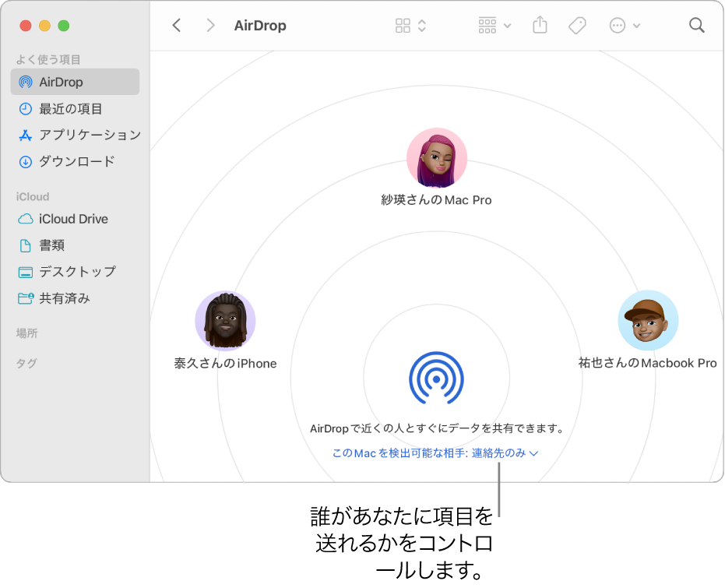Open the group-by icon menu
Viewport: 725px width, 588px height.
pyautogui.click(x=487, y=26)
